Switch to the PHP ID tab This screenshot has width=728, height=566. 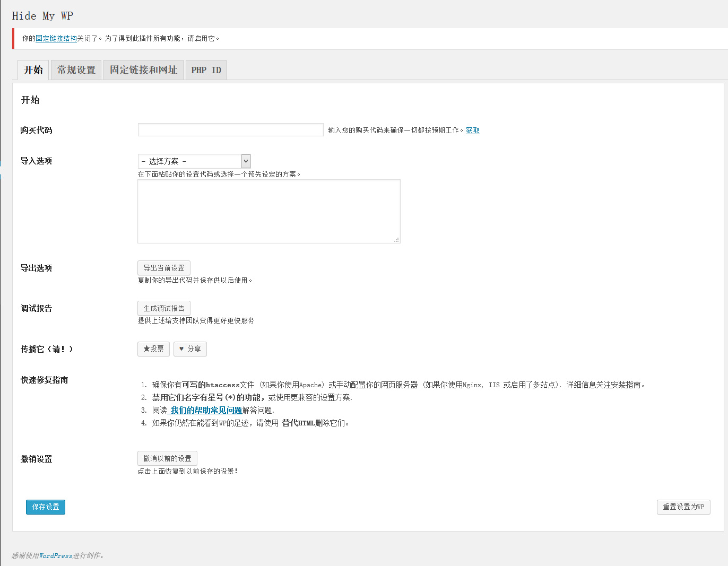tap(206, 70)
